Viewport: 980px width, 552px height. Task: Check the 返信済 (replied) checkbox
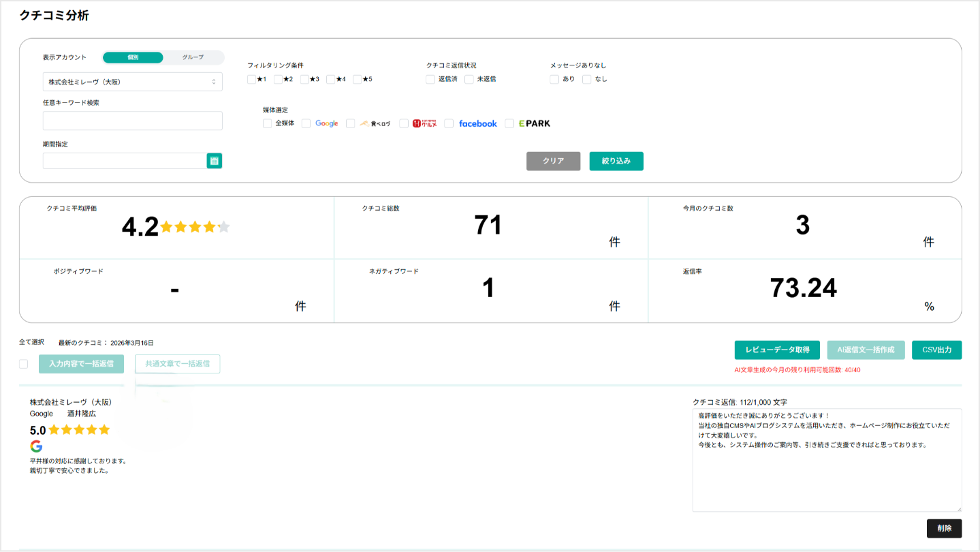(x=430, y=79)
